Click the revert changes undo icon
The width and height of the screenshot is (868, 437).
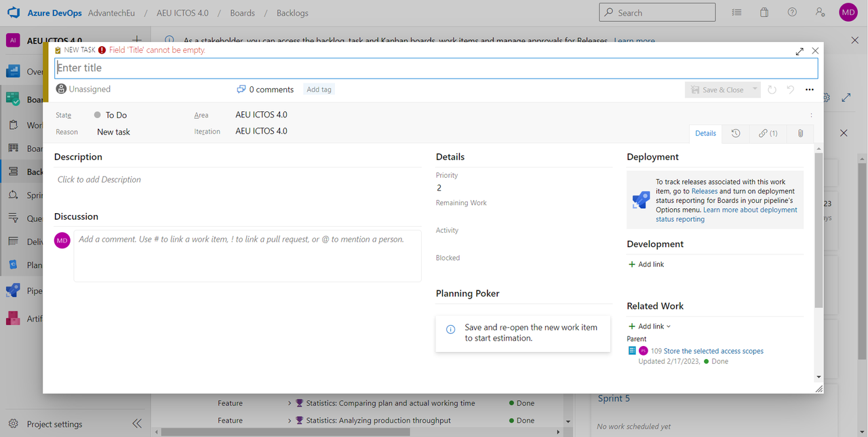coord(790,90)
